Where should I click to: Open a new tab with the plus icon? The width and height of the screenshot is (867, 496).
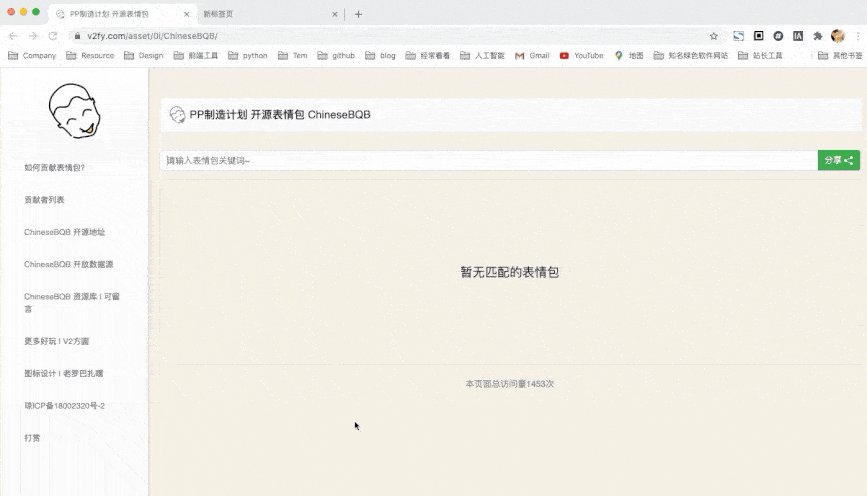click(x=358, y=14)
